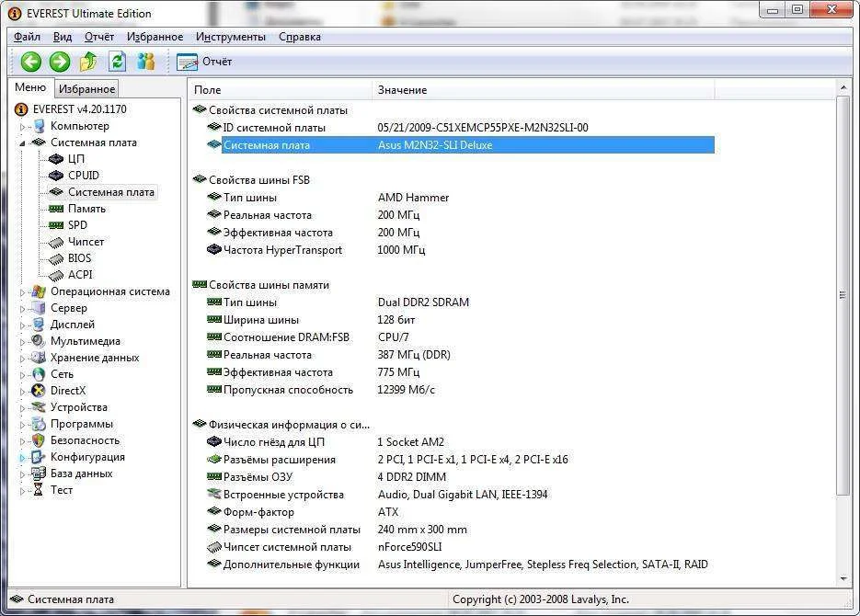The image size is (860, 616).
Task: Open the Отчёт menu in the menu bar
Action: 99,37
